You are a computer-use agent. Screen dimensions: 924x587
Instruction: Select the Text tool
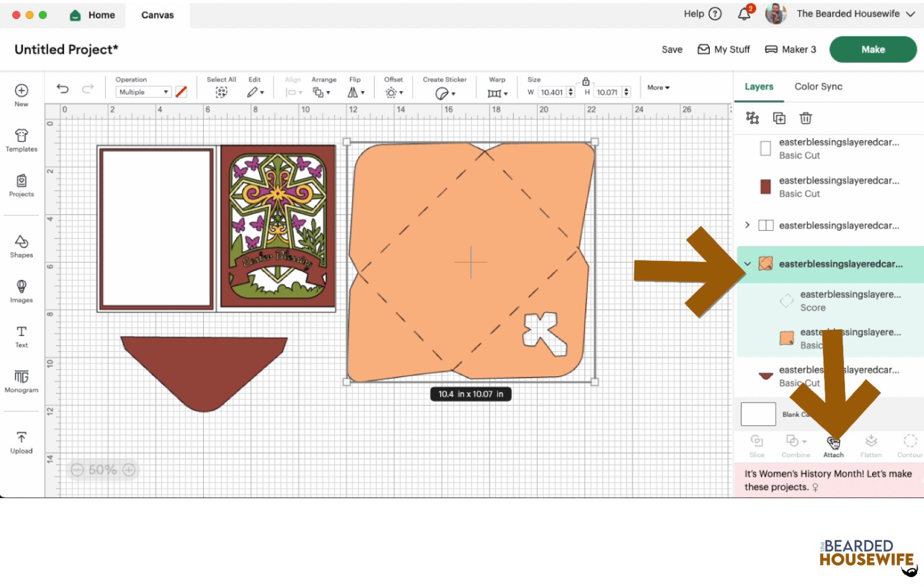(x=21, y=336)
